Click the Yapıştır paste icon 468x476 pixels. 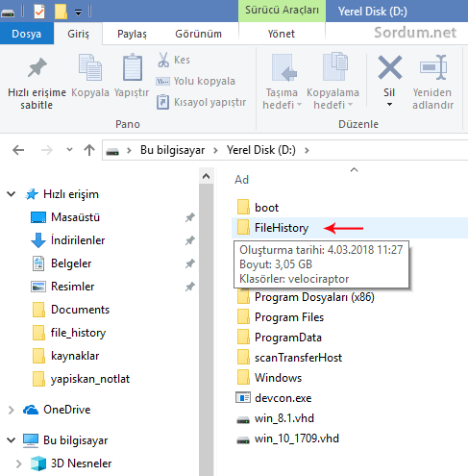[132, 67]
